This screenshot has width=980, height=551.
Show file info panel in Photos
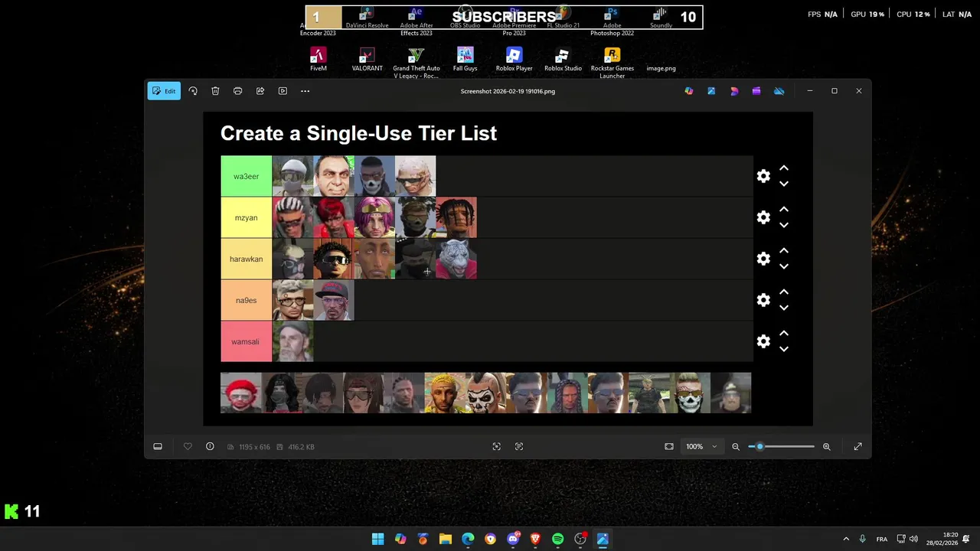[x=210, y=447]
